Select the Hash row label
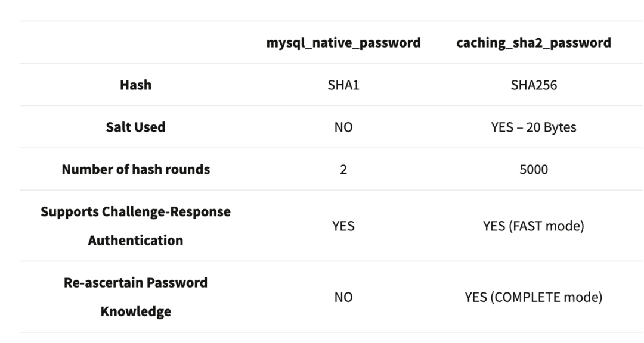This screenshot has height=343, width=644. 136,85
